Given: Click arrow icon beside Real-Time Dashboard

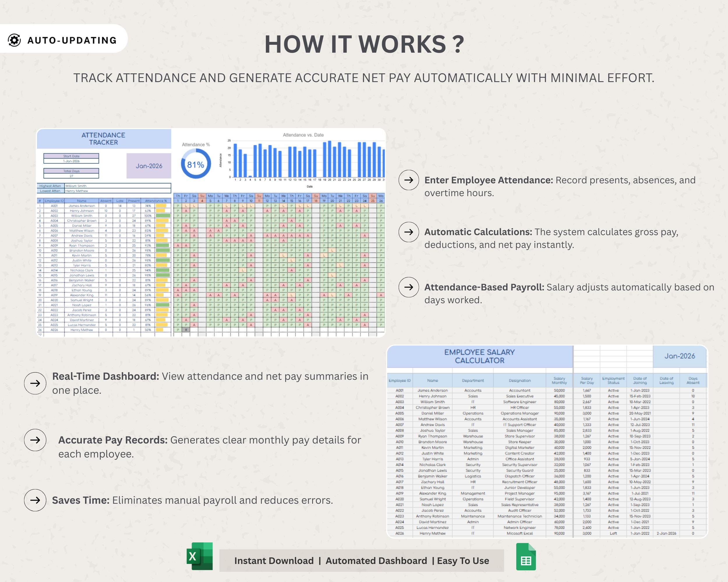Looking at the screenshot, I should [35, 383].
